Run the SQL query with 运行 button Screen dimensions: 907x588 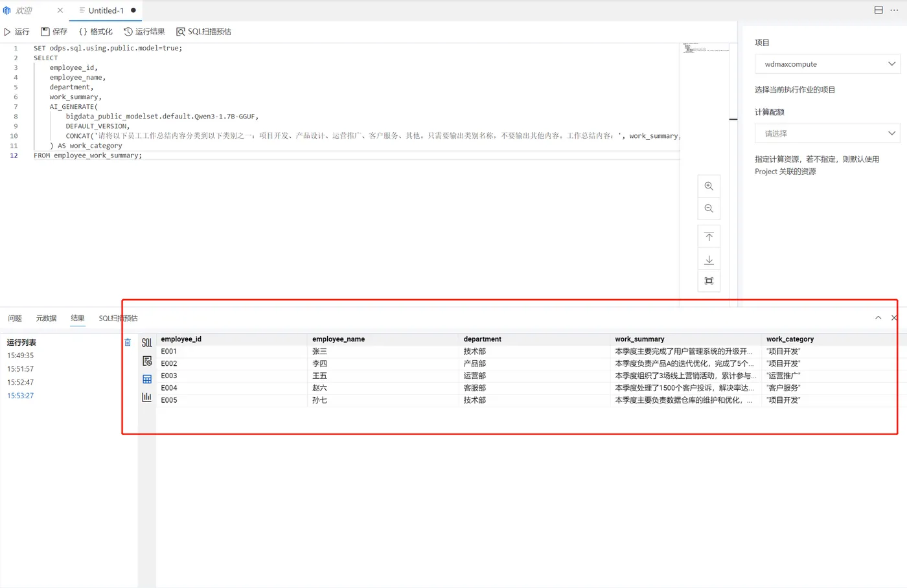point(17,32)
